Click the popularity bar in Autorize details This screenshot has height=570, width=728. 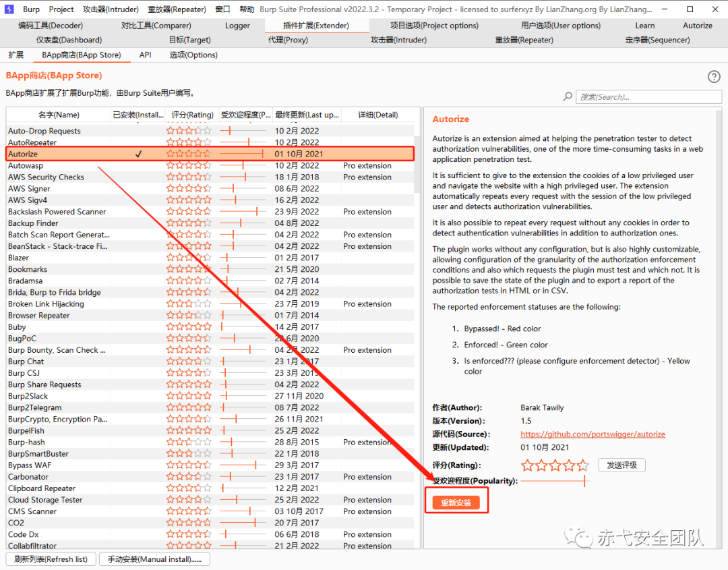(x=555, y=481)
